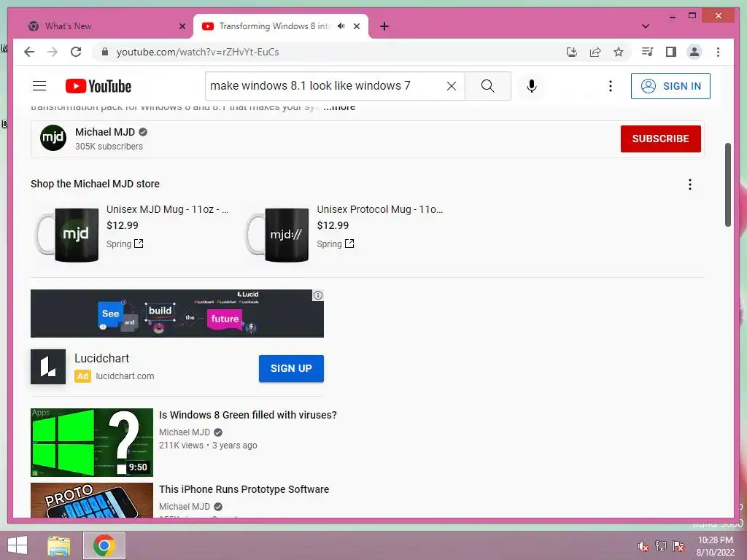Click the Lucidchart SIGN UP button

point(291,368)
